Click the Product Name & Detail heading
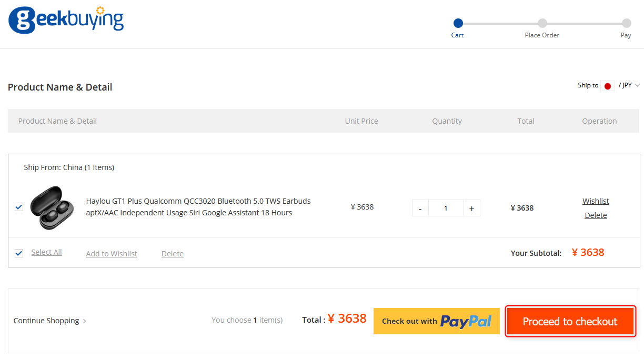The height and width of the screenshot is (358, 644). [60, 87]
